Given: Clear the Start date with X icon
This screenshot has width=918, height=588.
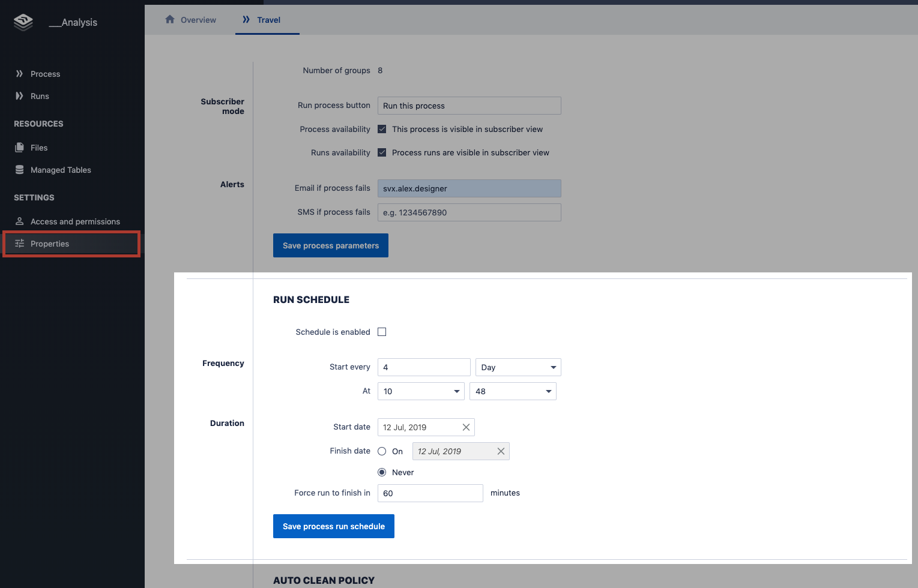Looking at the screenshot, I should click(466, 427).
